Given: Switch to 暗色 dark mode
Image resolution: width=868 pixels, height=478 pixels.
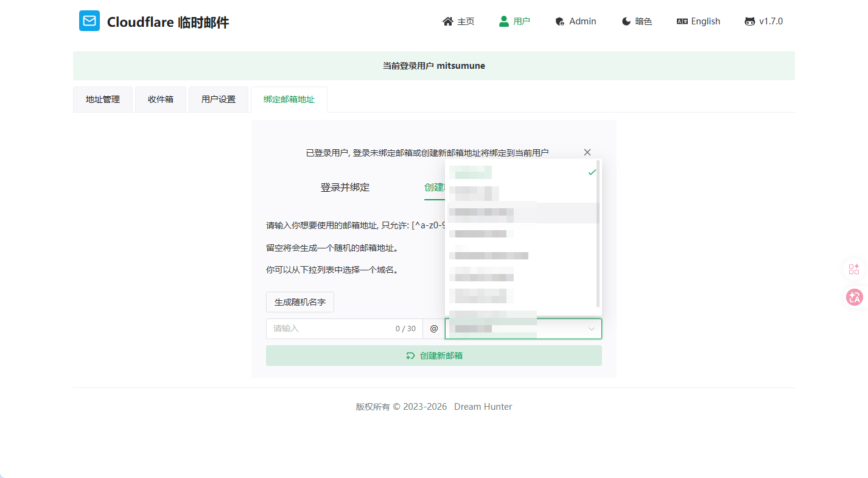Looking at the screenshot, I should pyautogui.click(x=637, y=21).
